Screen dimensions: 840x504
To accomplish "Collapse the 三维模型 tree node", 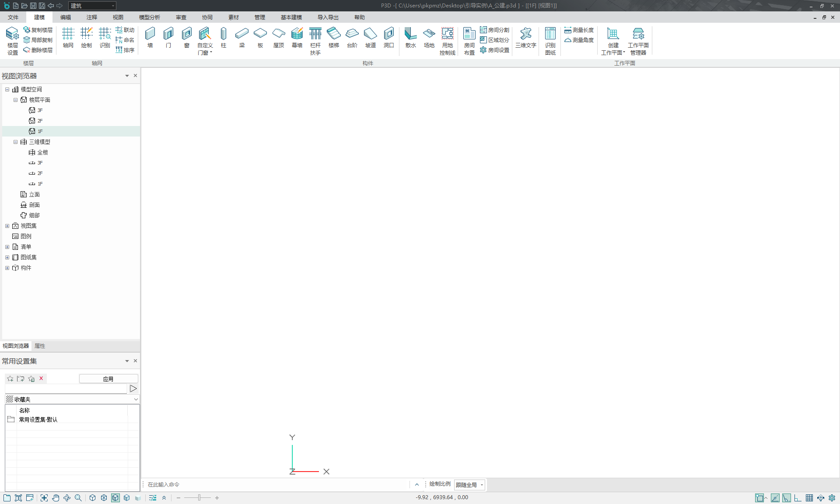I will click(15, 142).
